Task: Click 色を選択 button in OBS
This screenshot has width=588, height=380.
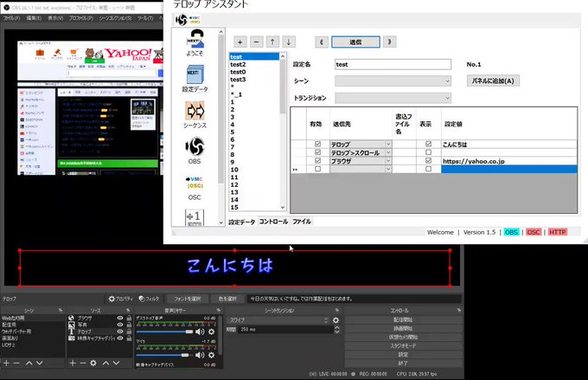Action: point(227,299)
